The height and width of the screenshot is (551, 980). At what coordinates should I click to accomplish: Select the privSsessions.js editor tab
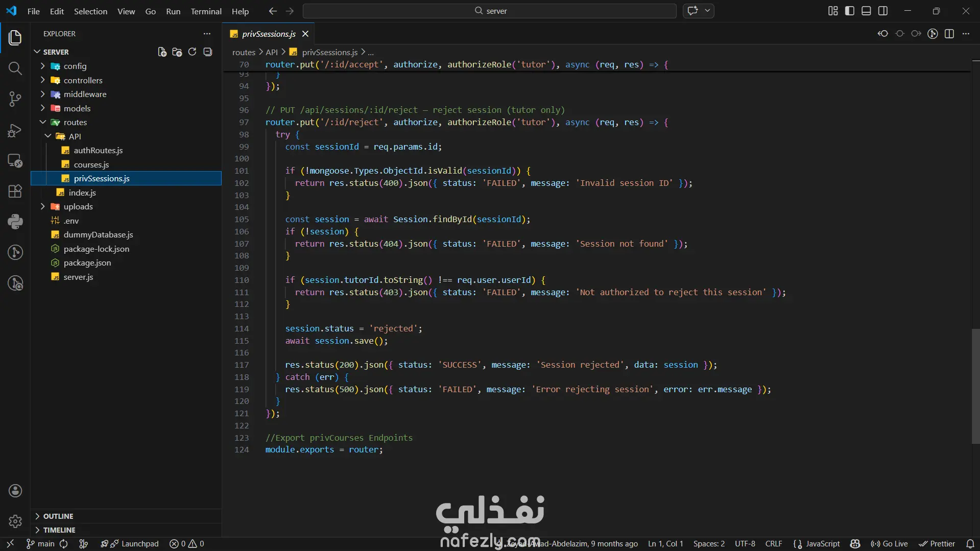[x=269, y=34]
